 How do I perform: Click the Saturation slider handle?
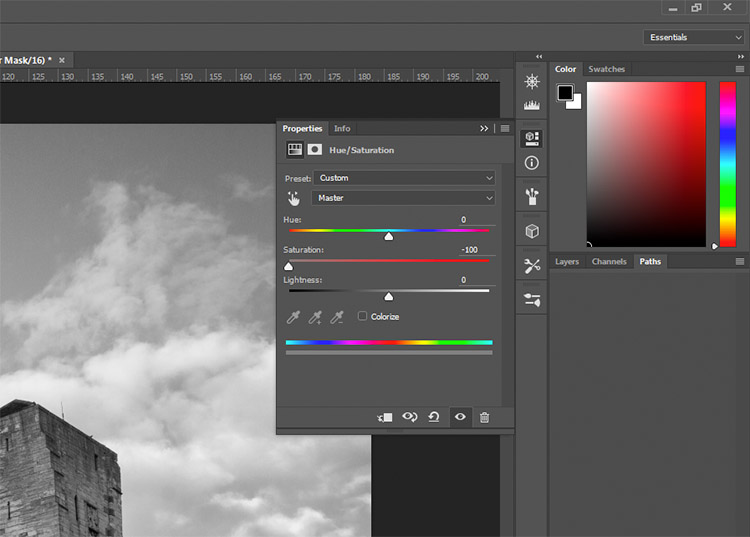coord(288,266)
